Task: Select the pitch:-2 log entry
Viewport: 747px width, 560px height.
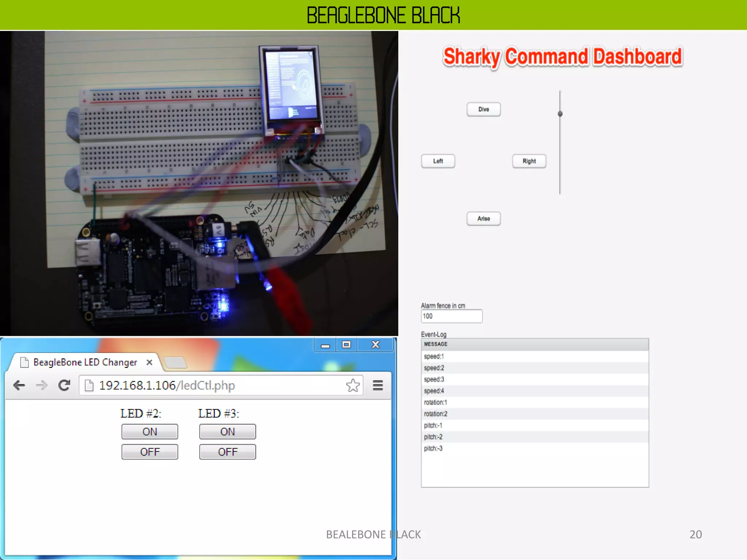Action: click(x=535, y=437)
